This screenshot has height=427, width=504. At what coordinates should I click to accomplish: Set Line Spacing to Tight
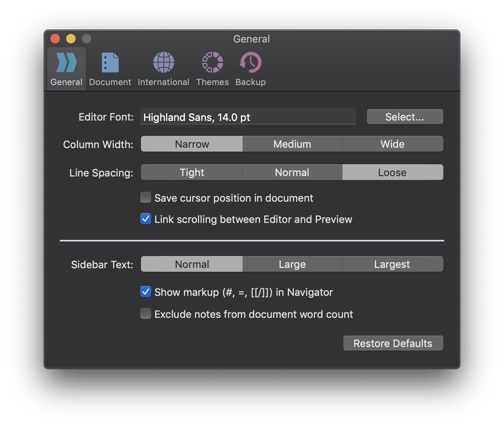[x=192, y=173]
